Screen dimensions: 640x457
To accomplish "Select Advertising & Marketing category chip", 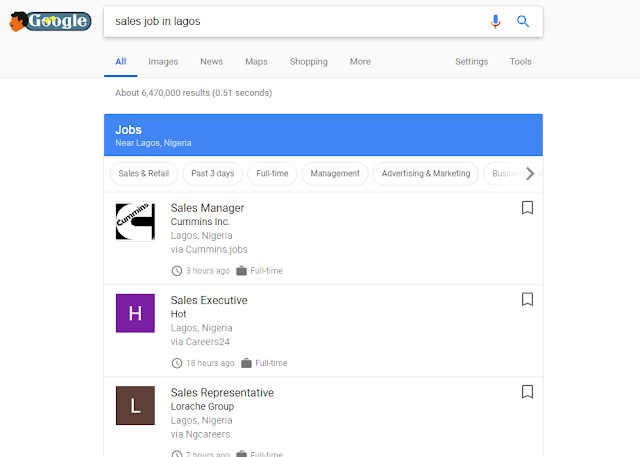I will tap(426, 174).
